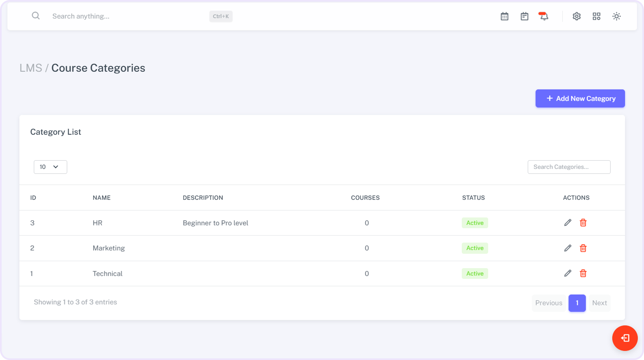The width and height of the screenshot is (644, 360).
Task: Go to page 1 in pagination
Action: 577,303
